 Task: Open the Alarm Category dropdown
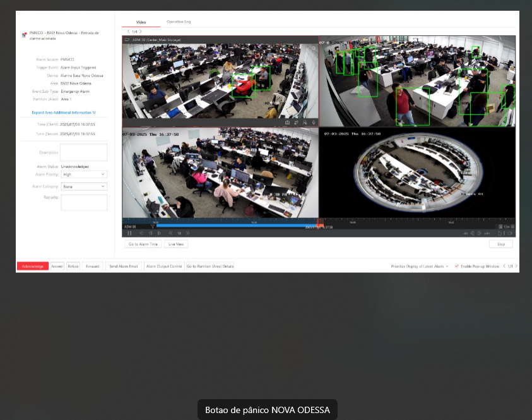[x=84, y=187]
